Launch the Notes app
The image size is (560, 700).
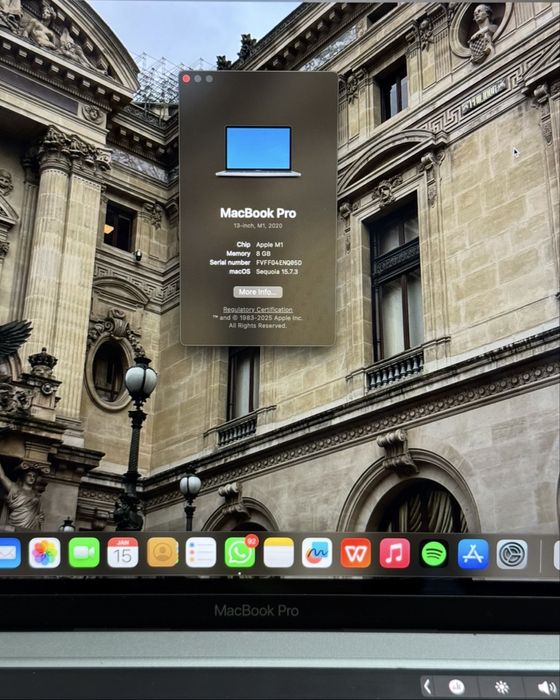(279, 553)
